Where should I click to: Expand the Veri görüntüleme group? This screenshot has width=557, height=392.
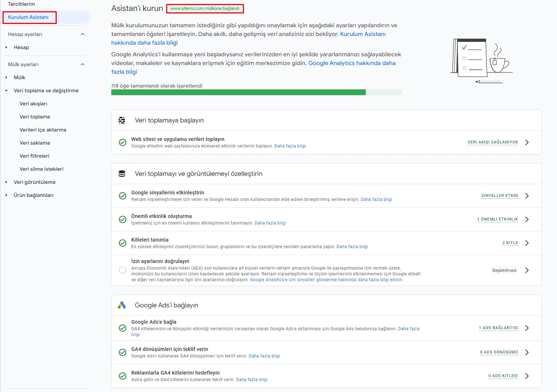point(6,182)
